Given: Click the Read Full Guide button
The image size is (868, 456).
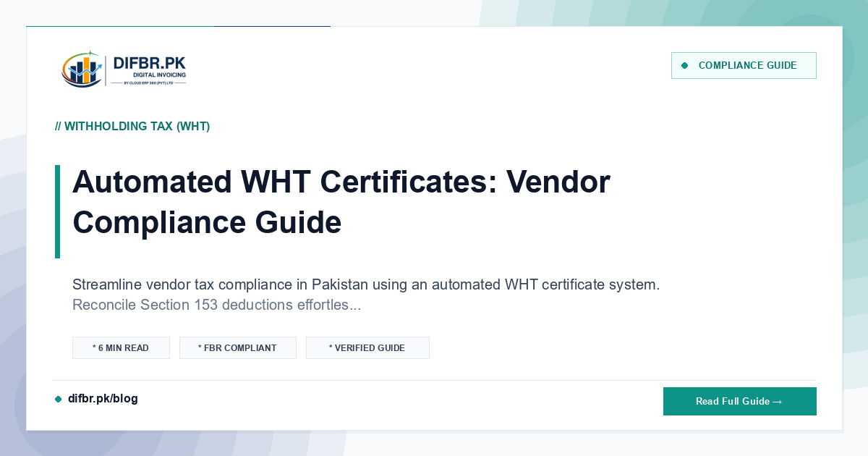Looking at the screenshot, I should tap(739, 401).
